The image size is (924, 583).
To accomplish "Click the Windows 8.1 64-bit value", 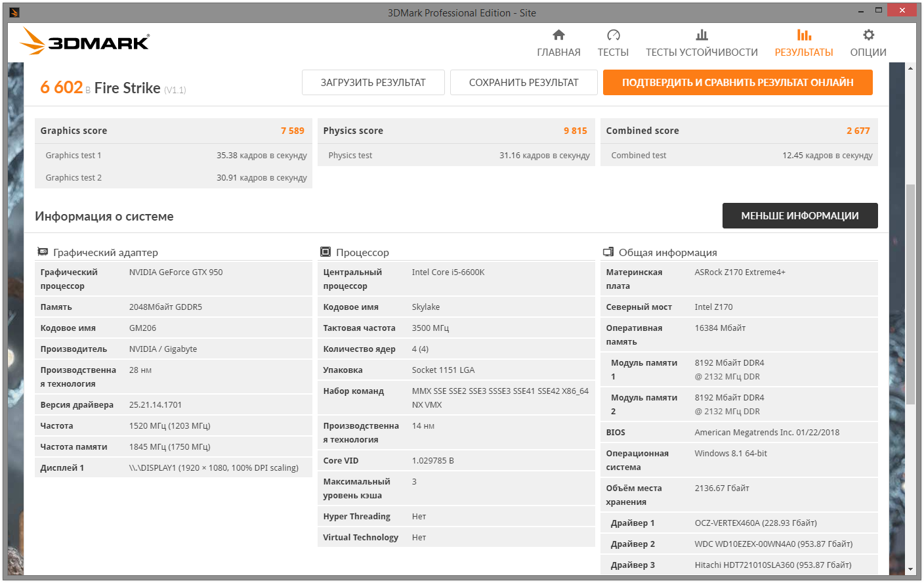I will [731, 454].
